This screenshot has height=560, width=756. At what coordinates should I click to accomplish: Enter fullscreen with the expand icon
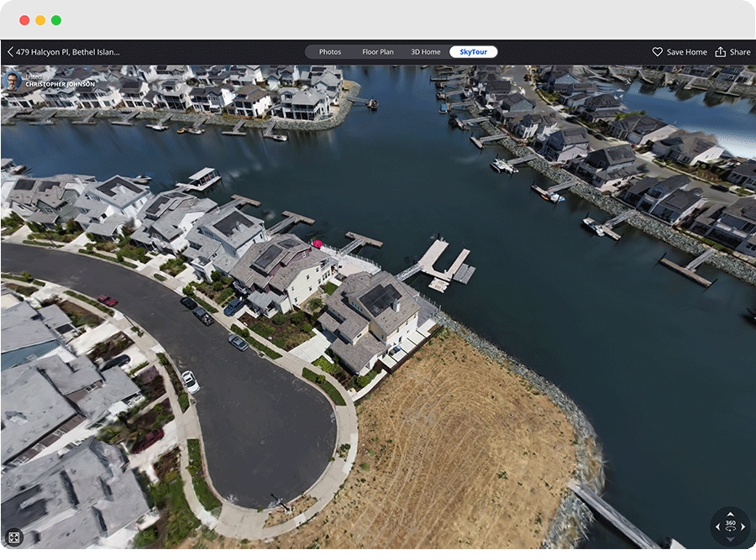13,537
